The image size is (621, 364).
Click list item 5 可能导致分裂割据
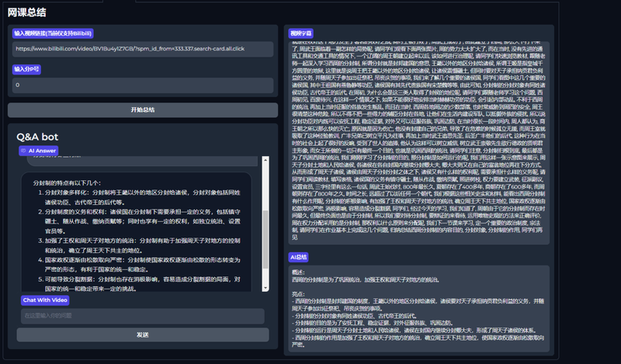point(142,284)
